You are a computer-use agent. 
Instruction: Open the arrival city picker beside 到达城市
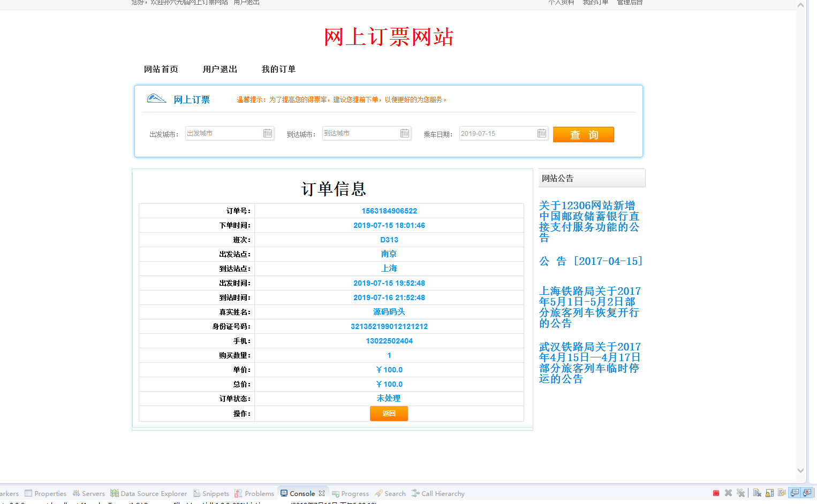(405, 133)
